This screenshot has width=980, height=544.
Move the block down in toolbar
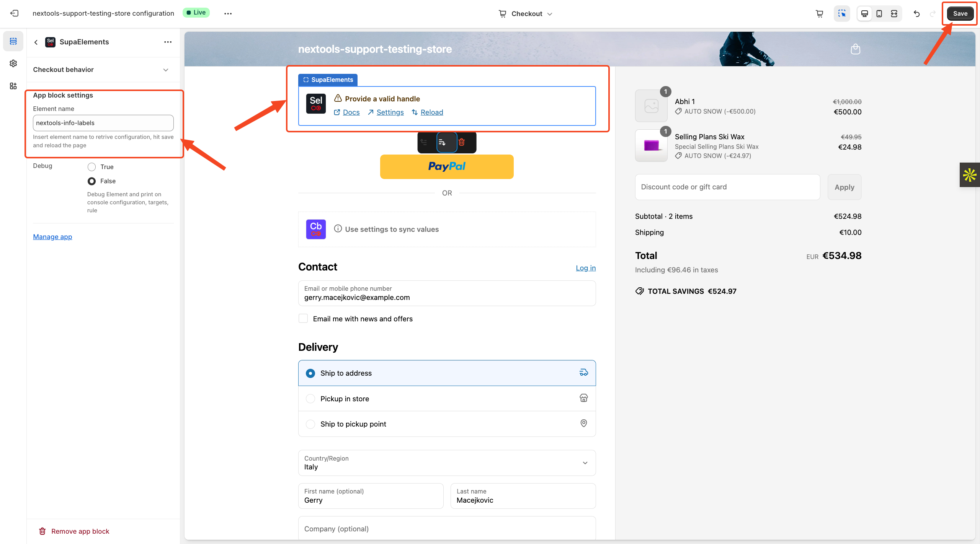coord(447,142)
